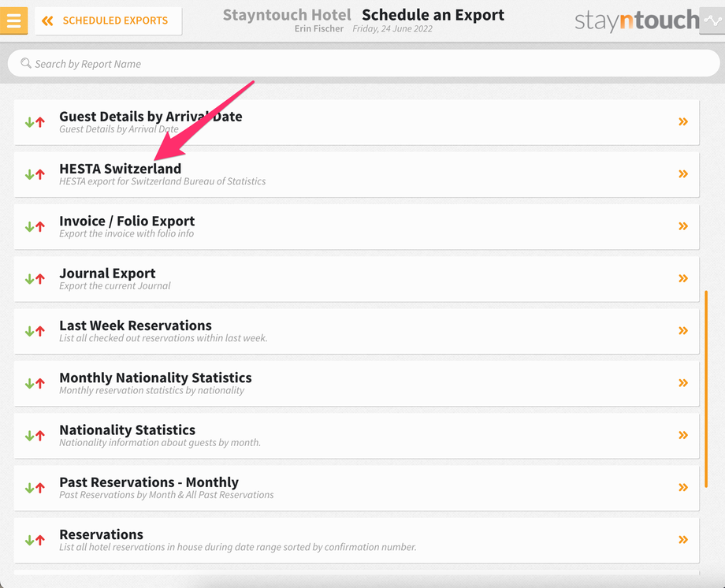Select the Monthly Nationality Statistics title
The height and width of the screenshot is (588, 725).
point(155,378)
